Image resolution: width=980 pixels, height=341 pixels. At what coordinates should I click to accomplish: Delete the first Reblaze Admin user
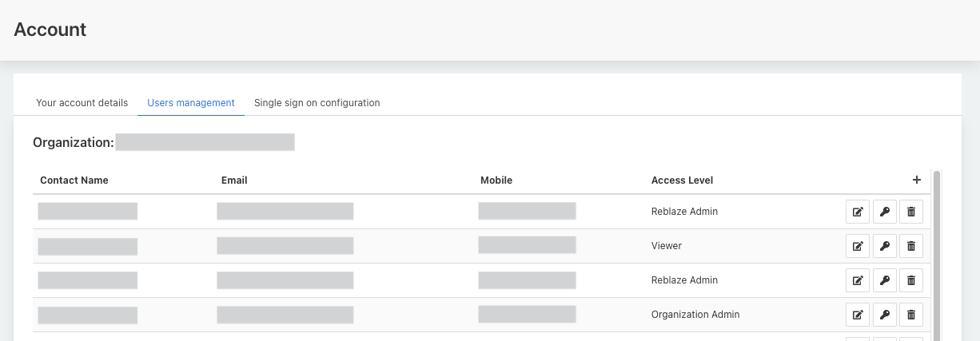(910, 212)
